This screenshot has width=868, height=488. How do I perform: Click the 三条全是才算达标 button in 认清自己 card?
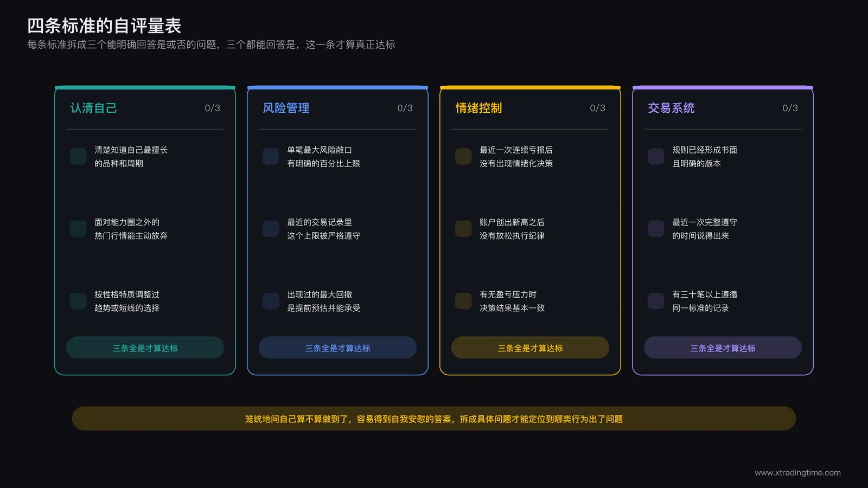coord(145,348)
